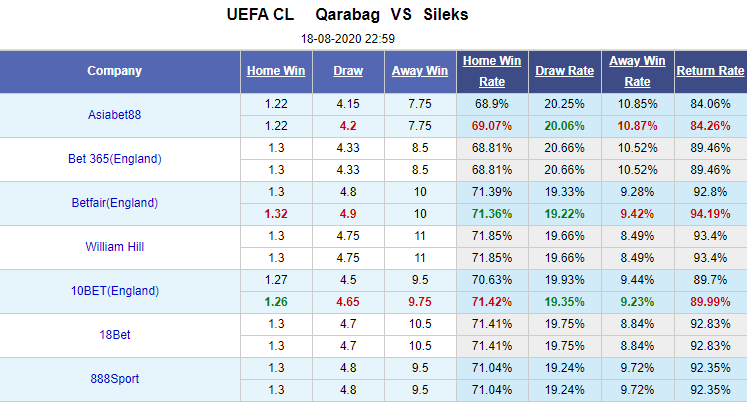Click the Return Rate column header
The width and height of the screenshot is (747, 403).
pyautogui.click(x=710, y=71)
